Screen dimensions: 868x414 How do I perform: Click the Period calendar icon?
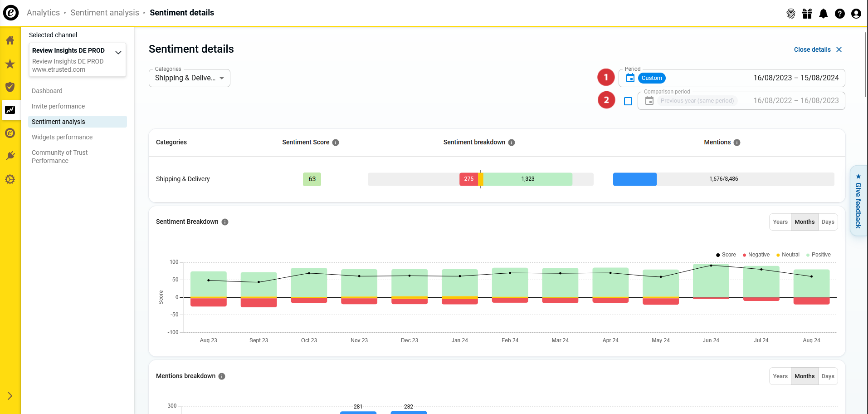(630, 78)
